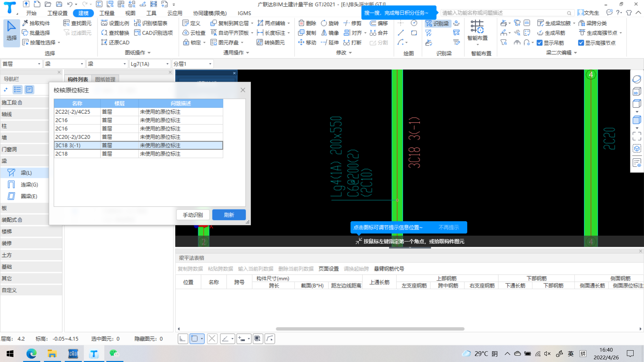This screenshot has height=362, width=644.
Task: Activate 识别梁 tool
Action: click(437, 23)
